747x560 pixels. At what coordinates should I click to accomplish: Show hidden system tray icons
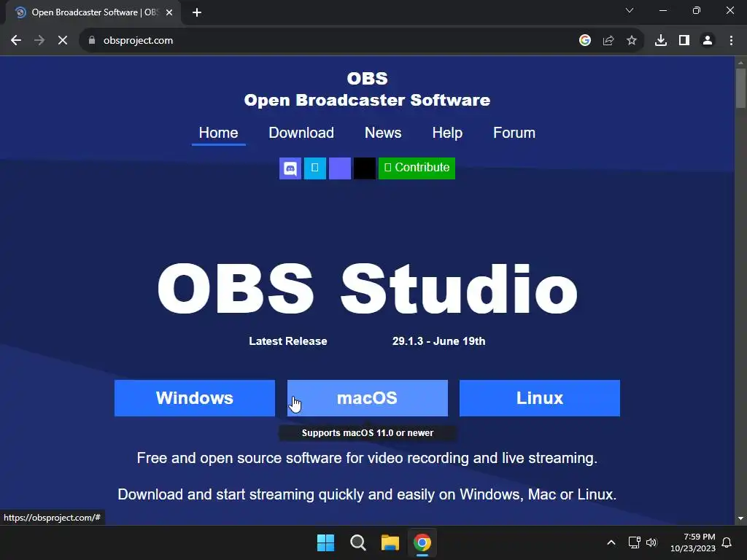pyautogui.click(x=611, y=542)
